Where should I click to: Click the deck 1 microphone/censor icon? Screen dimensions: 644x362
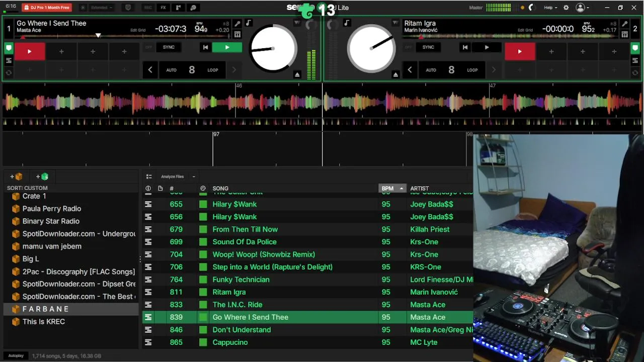(x=237, y=24)
